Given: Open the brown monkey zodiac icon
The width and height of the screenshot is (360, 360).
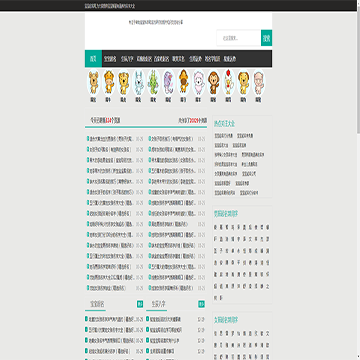Looking at the screenshot, I should (213, 82).
